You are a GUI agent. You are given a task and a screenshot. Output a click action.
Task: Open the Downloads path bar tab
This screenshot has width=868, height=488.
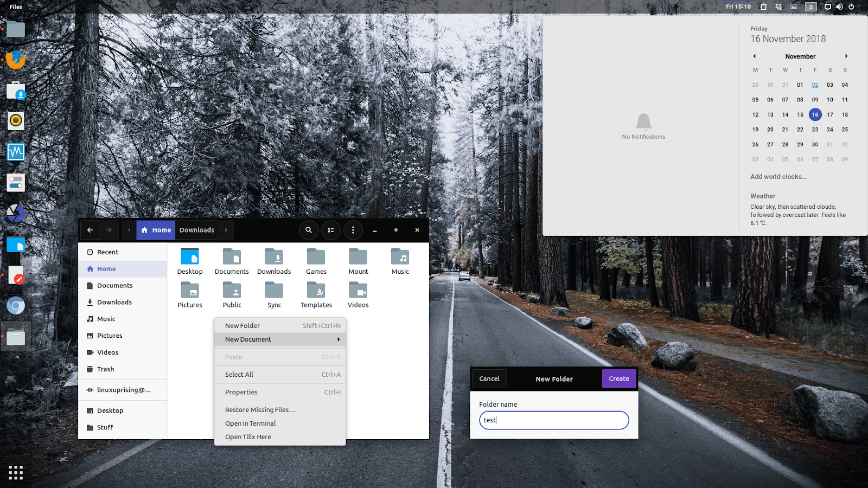click(x=197, y=230)
